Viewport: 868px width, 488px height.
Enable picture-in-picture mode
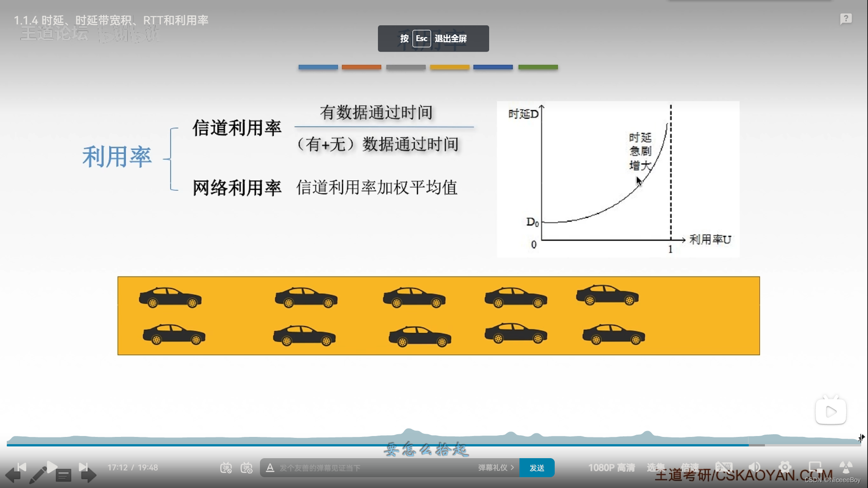(x=815, y=467)
